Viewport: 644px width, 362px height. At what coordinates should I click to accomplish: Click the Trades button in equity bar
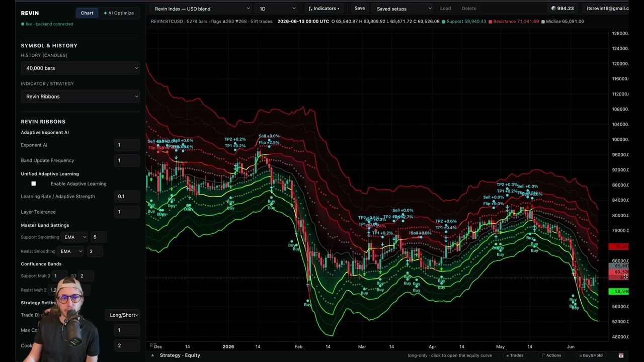point(515,355)
